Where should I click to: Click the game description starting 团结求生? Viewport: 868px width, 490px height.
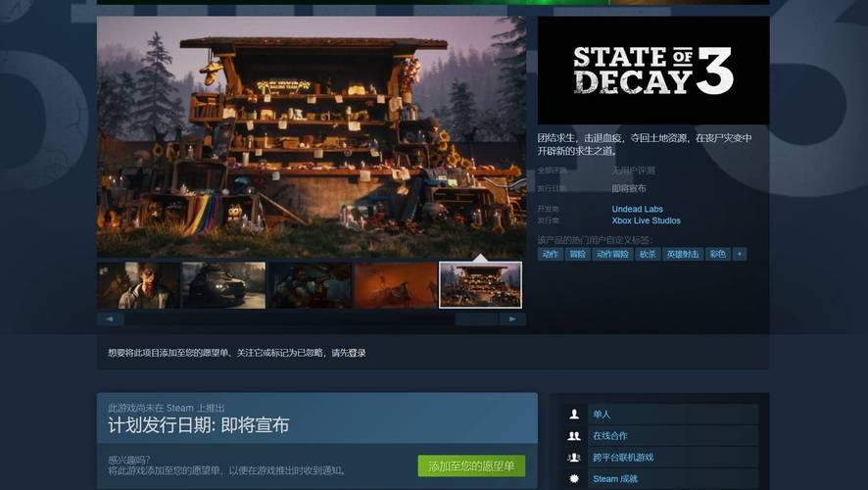(645, 144)
